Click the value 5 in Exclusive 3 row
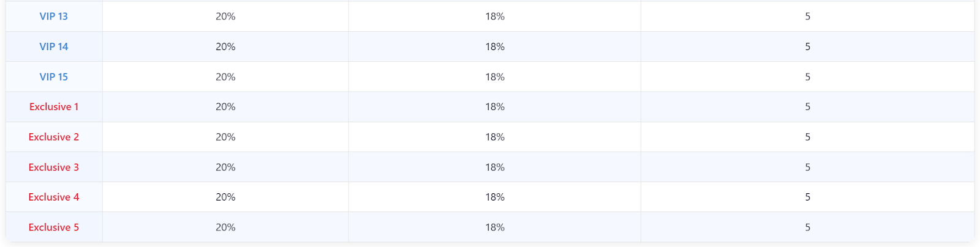The image size is (980, 247). tap(808, 167)
